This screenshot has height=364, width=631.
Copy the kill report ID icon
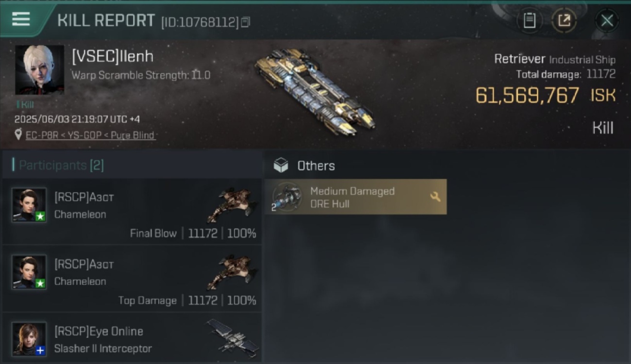coord(246,22)
